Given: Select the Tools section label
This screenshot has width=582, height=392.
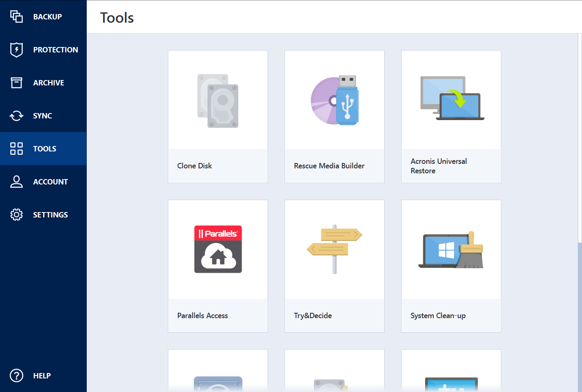Looking at the screenshot, I should click(x=45, y=149).
